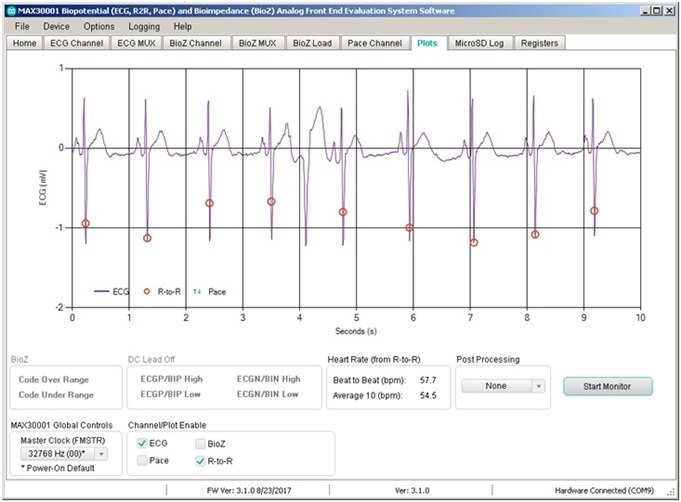Open the Master Clock 32768 Hz dropdown

[64, 454]
